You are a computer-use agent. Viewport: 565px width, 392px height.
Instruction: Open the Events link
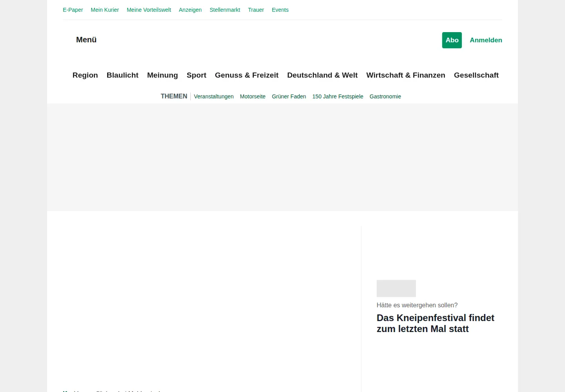coord(280,10)
